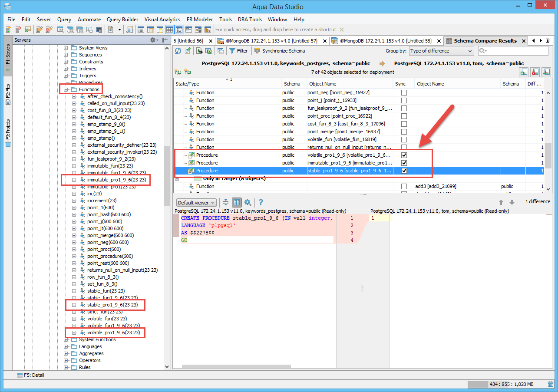Check Sync box for point_neg function
Screen dimensions: 558x392
pos(404,92)
